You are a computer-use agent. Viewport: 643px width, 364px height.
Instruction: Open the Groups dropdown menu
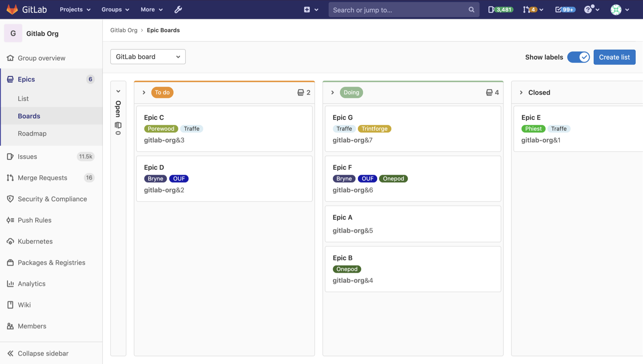click(115, 9)
